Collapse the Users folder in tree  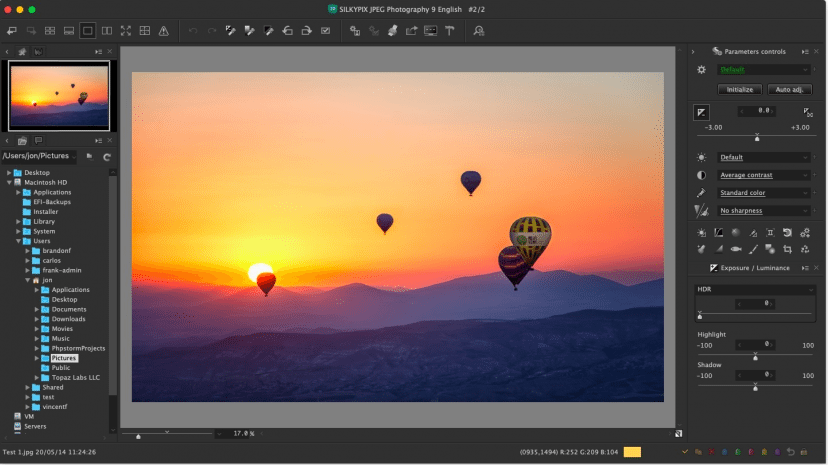(19, 241)
